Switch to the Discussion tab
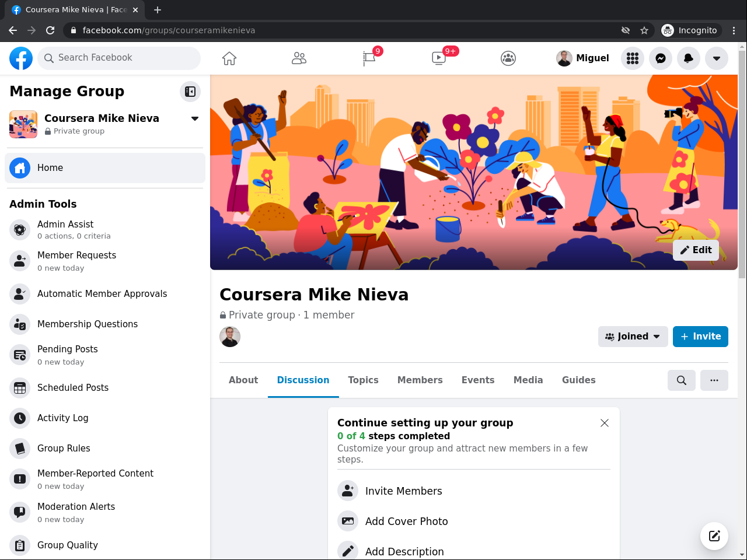The height and width of the screenshot is (560, 747). click(x=303, y=380)
